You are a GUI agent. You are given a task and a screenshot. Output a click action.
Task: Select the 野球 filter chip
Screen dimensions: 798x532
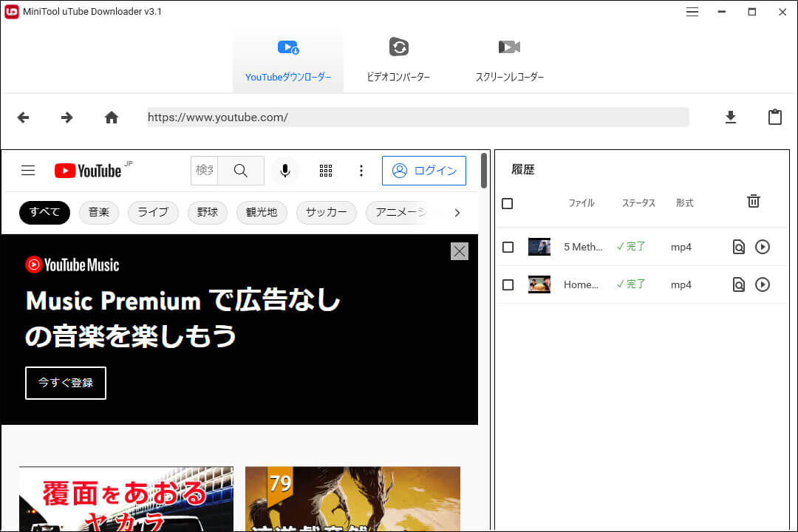208,212
